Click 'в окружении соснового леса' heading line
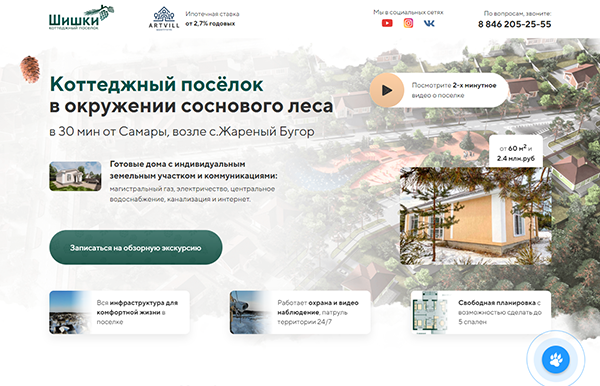 [191, 106]
